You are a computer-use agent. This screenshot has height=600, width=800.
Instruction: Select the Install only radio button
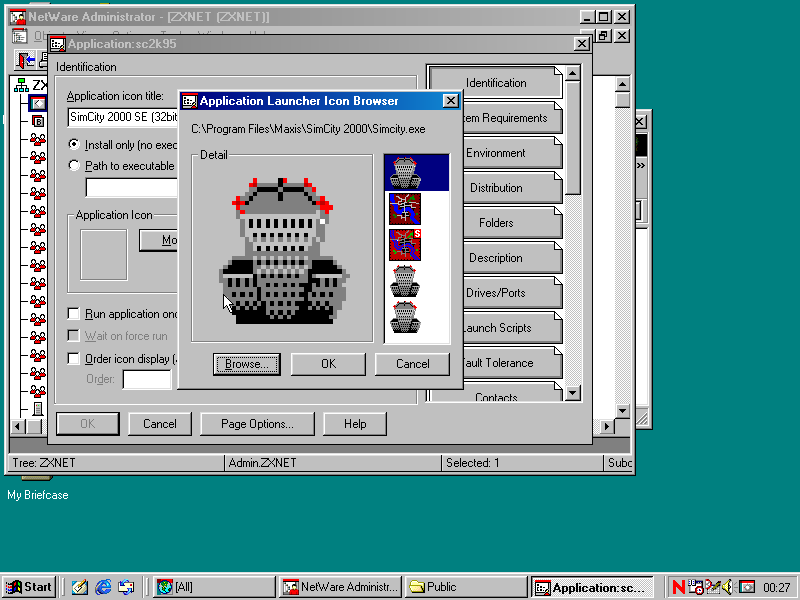[74, 145]
